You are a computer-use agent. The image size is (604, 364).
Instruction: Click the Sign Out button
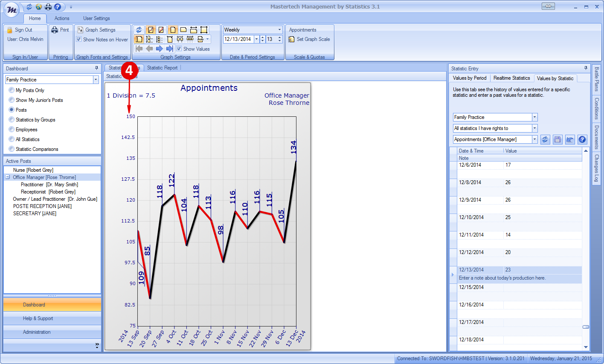click(x=20, y=30)
